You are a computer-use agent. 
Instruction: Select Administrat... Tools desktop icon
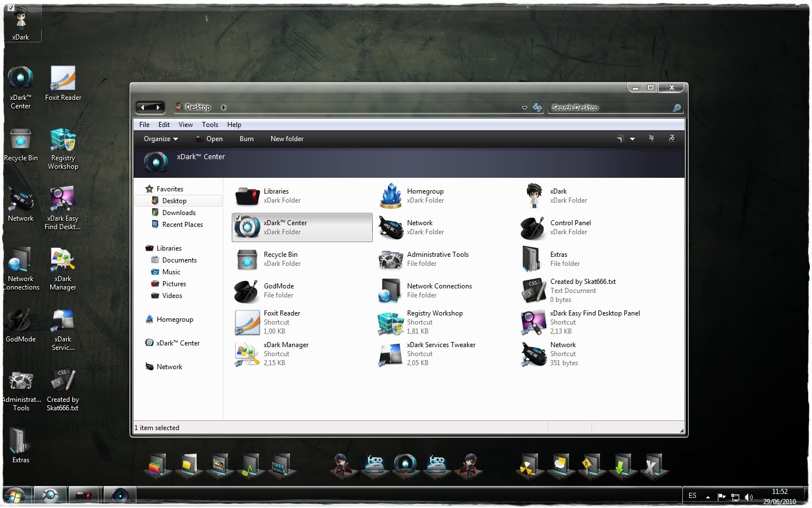[x=21, y=390]
